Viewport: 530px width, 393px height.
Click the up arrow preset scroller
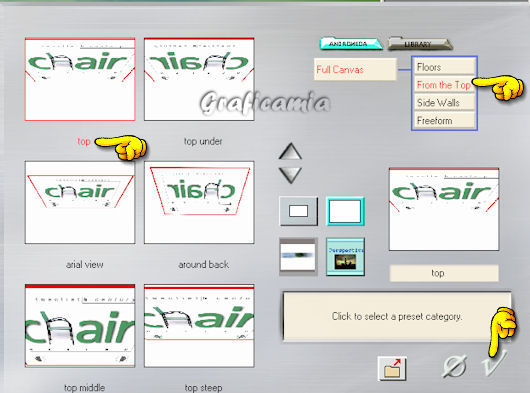pos(290,151)
